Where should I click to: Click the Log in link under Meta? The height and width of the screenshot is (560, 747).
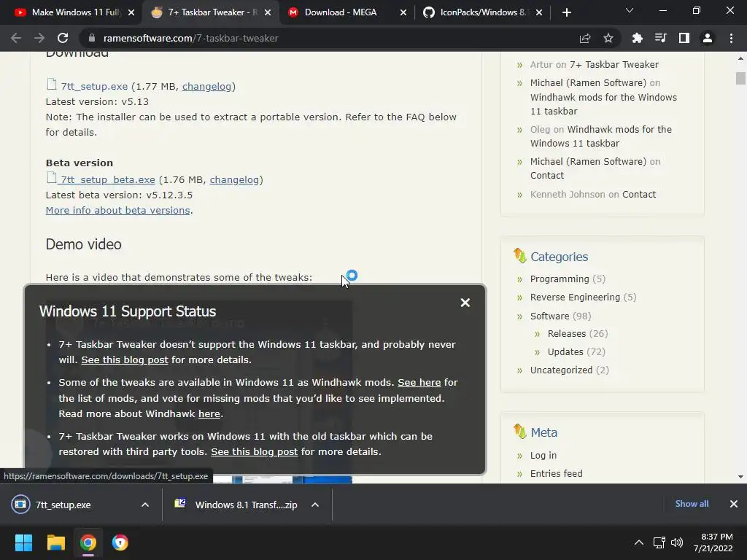click(543, 455)
